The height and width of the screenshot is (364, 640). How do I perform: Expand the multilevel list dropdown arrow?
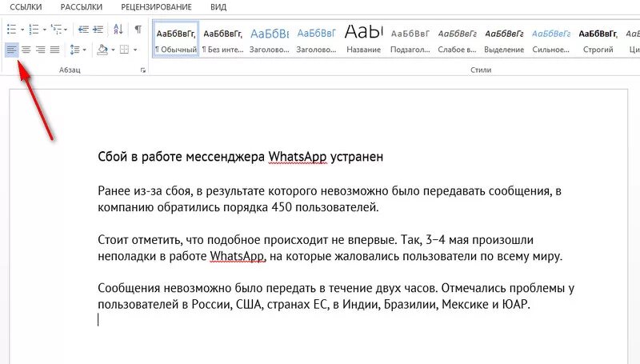(66, 30)
